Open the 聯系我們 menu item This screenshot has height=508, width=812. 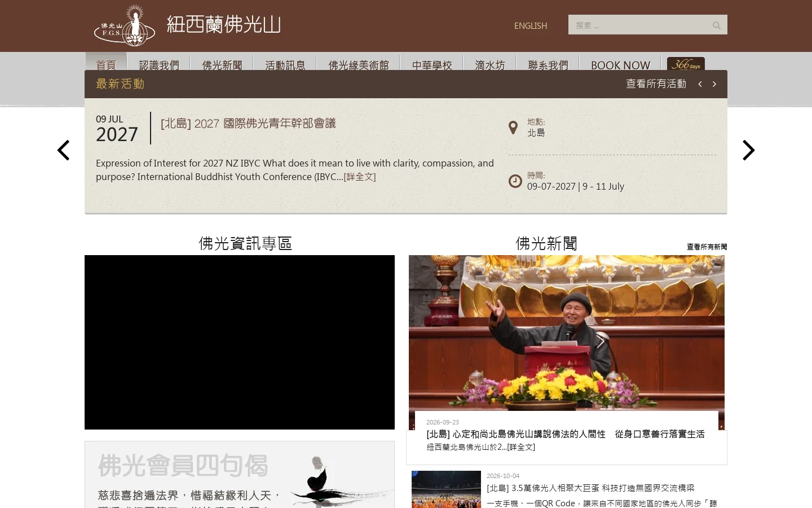548,65
